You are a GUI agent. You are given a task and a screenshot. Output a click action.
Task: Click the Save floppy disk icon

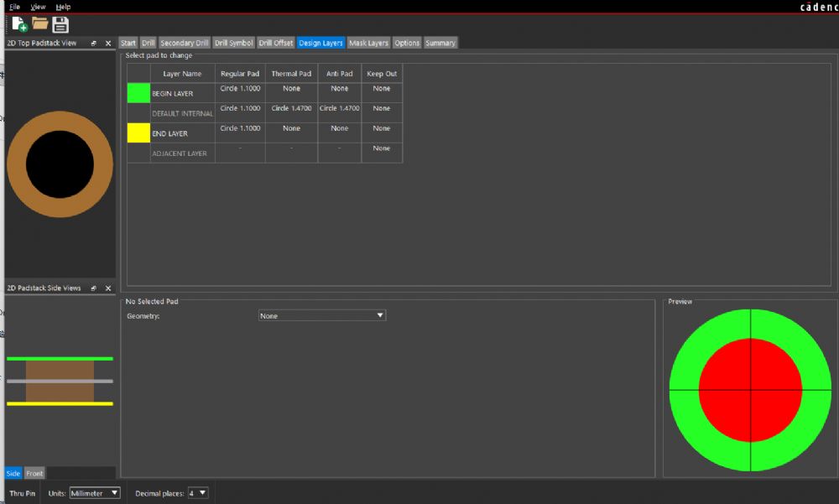(x=60, y=24)
